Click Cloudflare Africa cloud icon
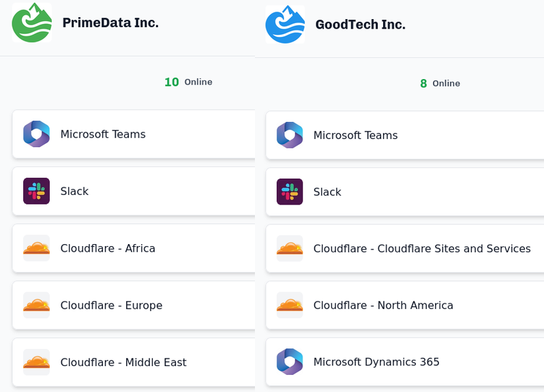Screen dimensions: 544x392 [36, 248]
